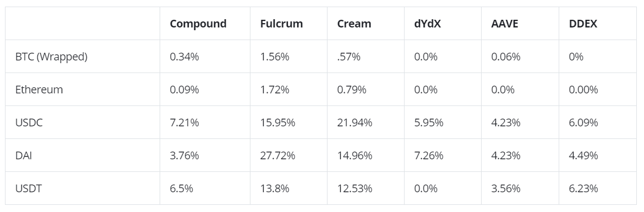Click the BTC (Wrapped) row label
This screenshot has height=212, width=644.
51,57
